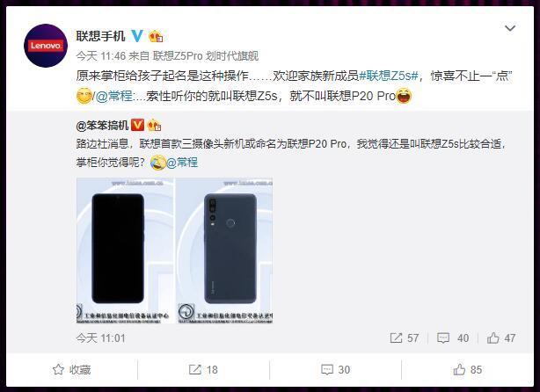The image size is (540, 392).
Task: Click the blue verified V badge
Action: [x=137, y=36]
